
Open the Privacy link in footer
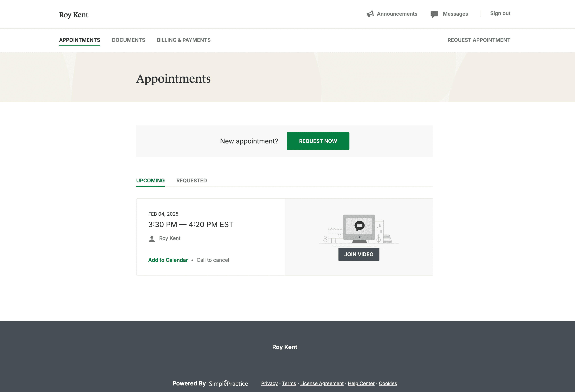(269, 383)
